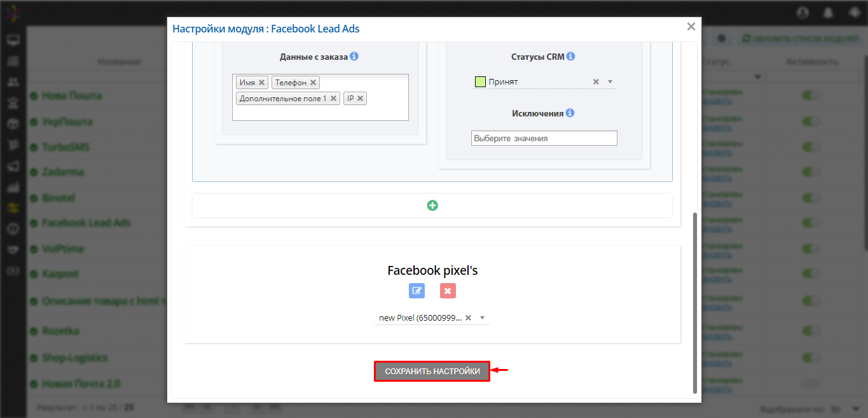This screenshot has height=418, width=868.
Task: Click the rightmost top bar icon
Action: point(854,12)
